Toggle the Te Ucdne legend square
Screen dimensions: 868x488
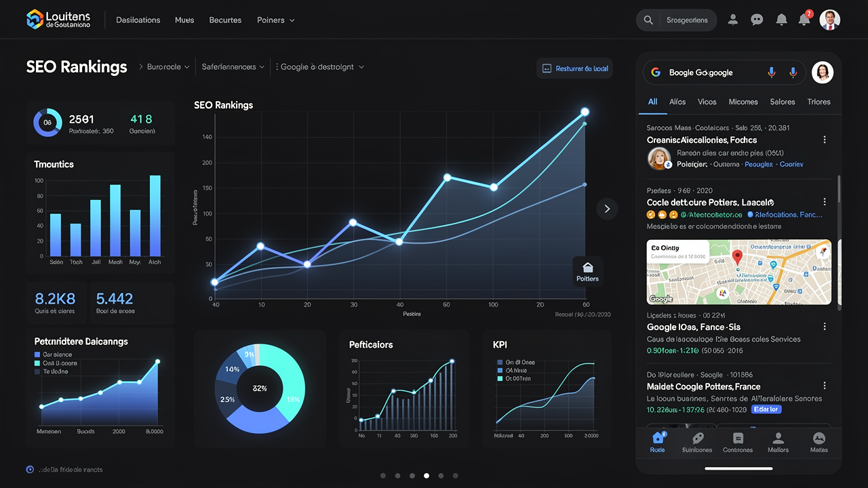point(38,371)
